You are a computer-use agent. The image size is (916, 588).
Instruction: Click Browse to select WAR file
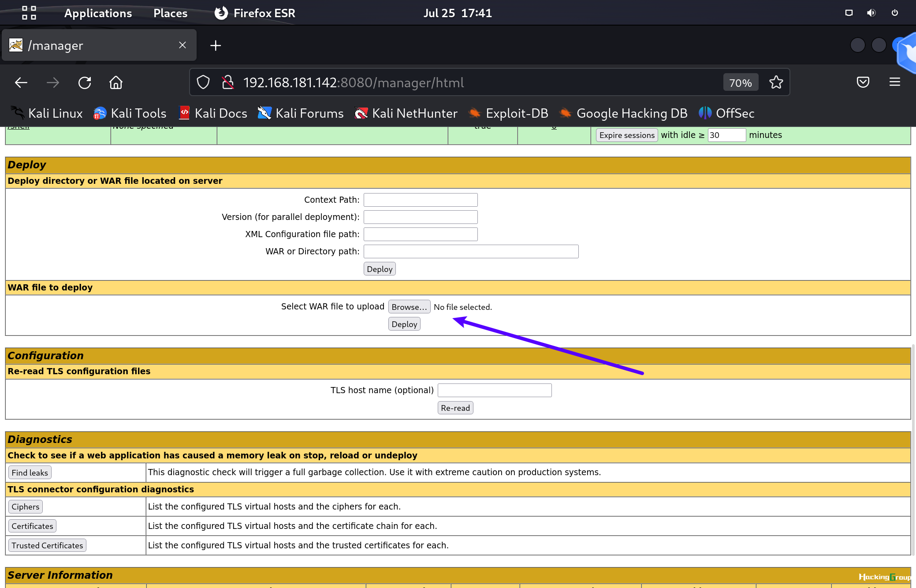409,307
